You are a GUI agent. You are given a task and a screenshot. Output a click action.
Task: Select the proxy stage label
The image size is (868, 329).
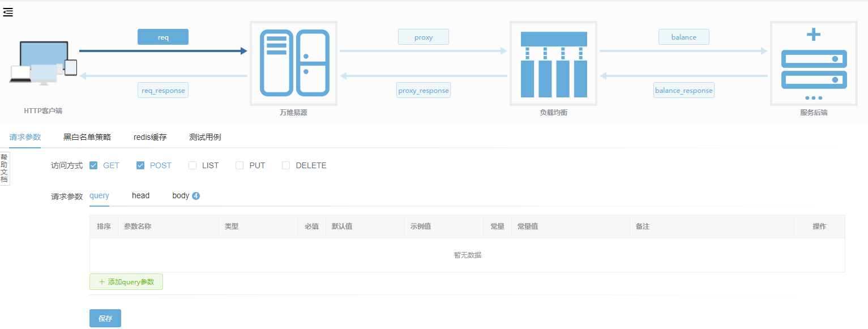point(423,37)
